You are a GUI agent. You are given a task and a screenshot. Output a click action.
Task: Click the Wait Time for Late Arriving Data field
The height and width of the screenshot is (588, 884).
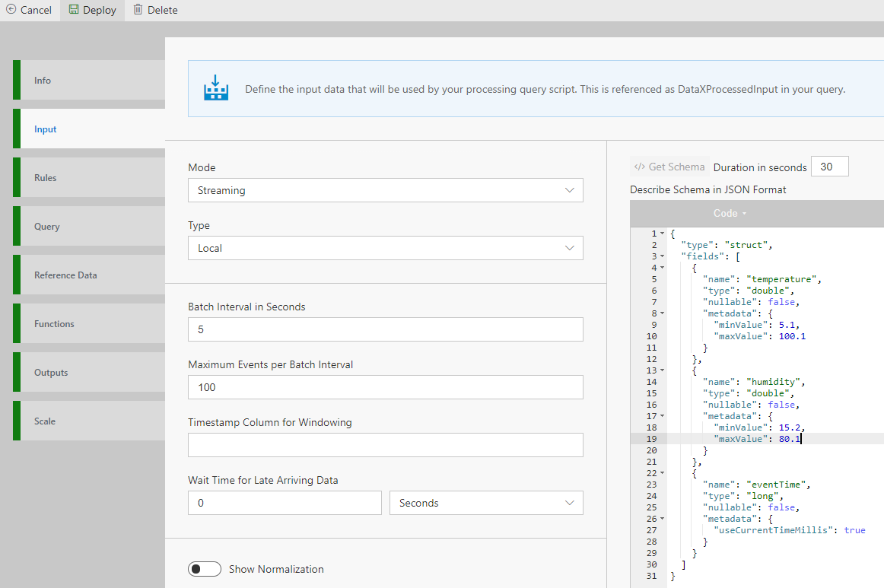(x=285, y=503)
